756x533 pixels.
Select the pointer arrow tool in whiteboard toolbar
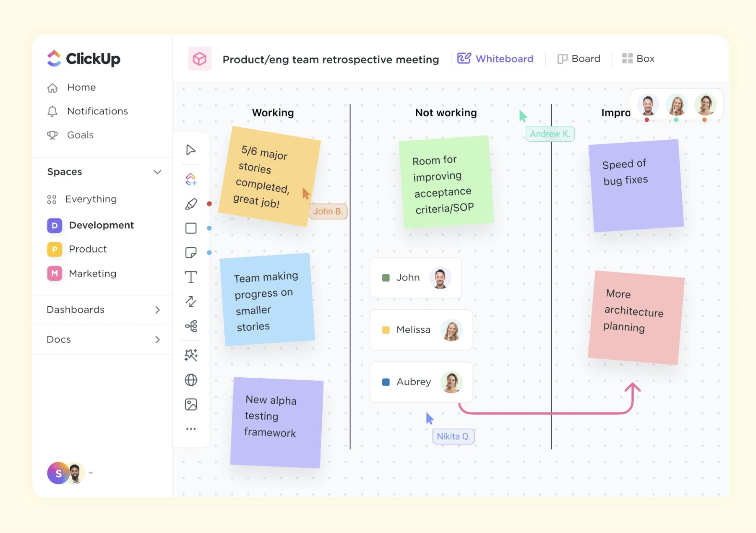191,150
